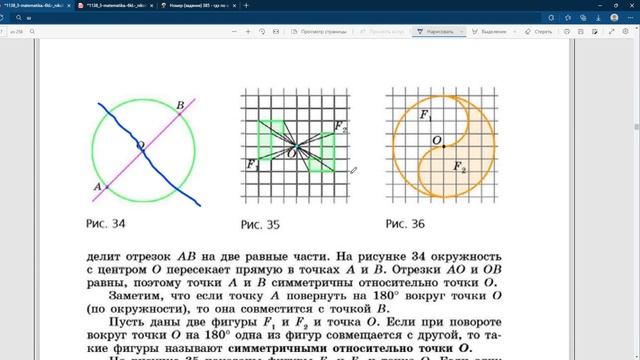Click the search icon in PDF toolbar

[x=32, y=31]
